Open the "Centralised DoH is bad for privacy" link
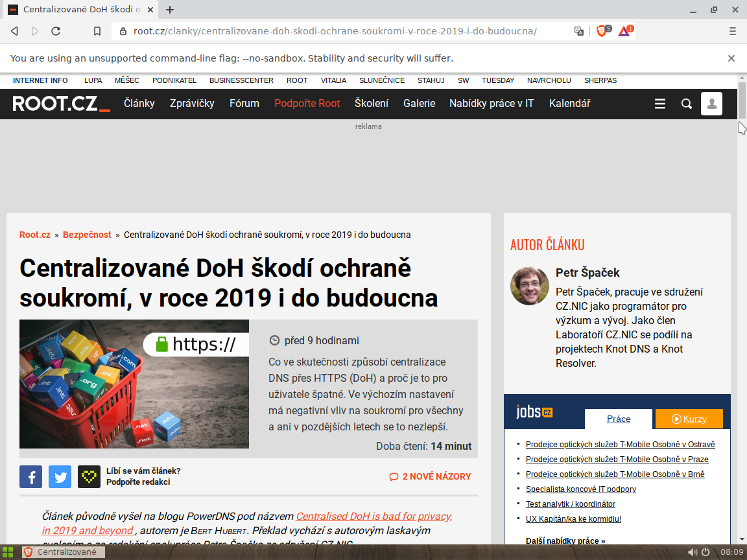Viewport: 747px width, 560px height. tap(374, 516)
